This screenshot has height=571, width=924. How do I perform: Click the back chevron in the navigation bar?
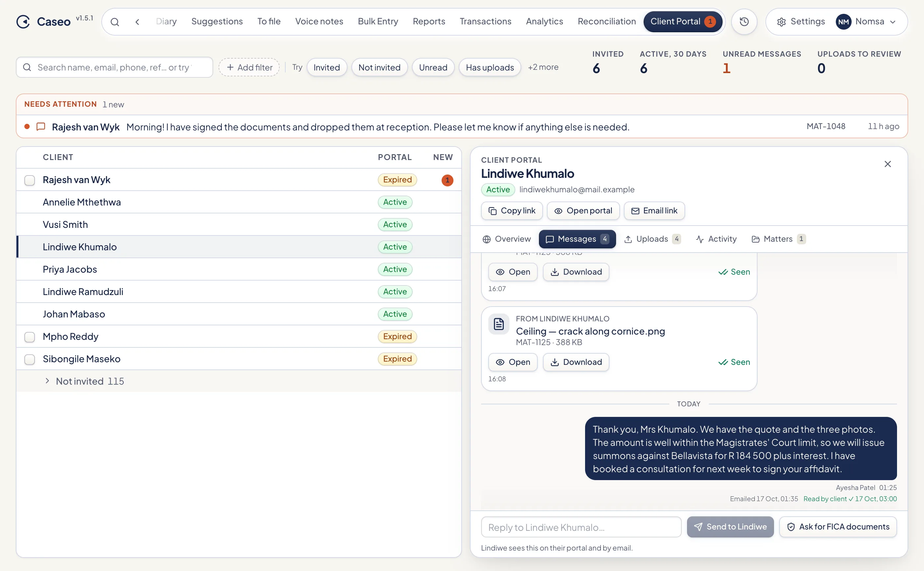coord(137,22)
